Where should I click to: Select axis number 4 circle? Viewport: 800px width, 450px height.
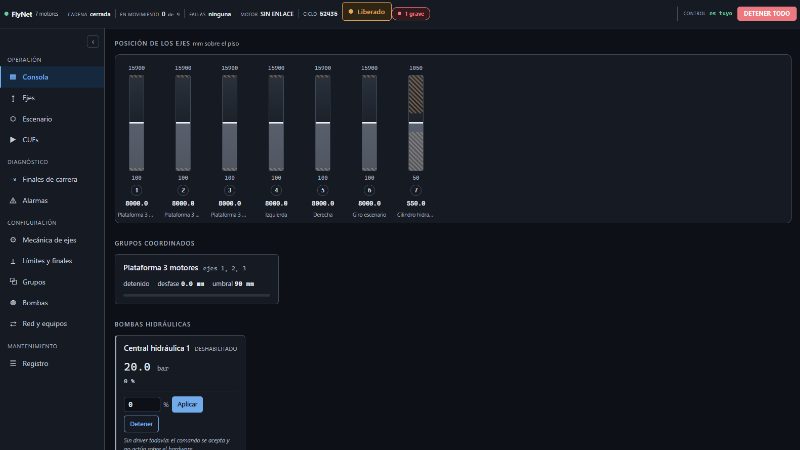[276, 190]
